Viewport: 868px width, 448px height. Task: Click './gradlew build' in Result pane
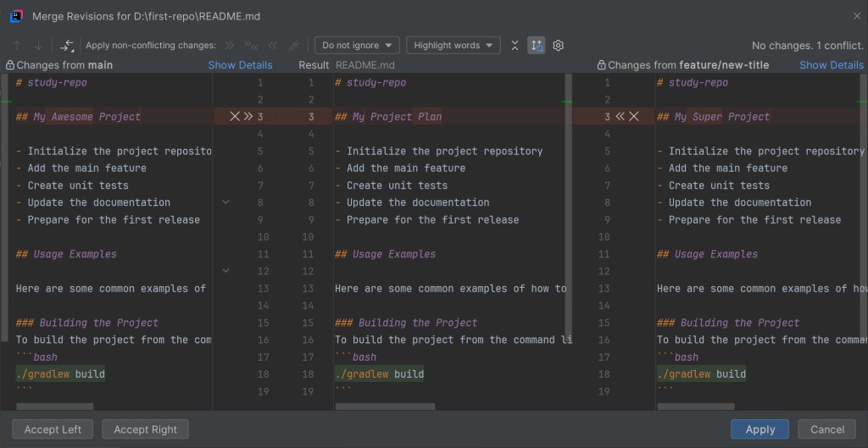point(380,374)
